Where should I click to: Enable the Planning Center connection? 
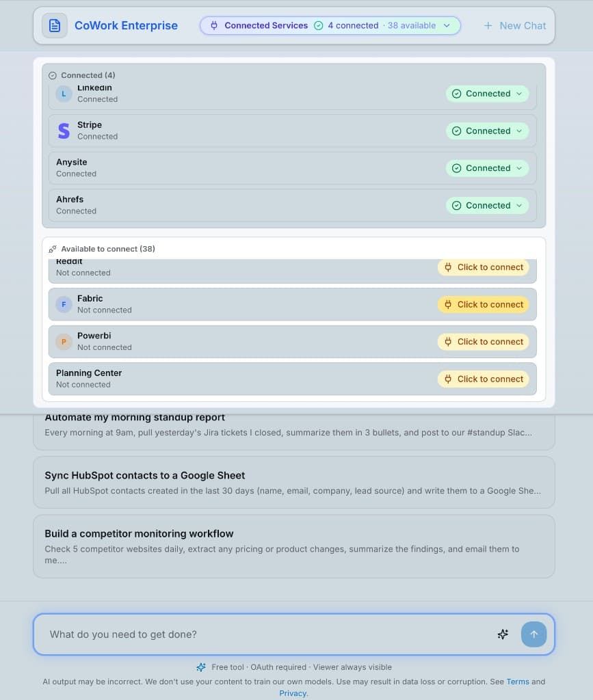point(484,379)
